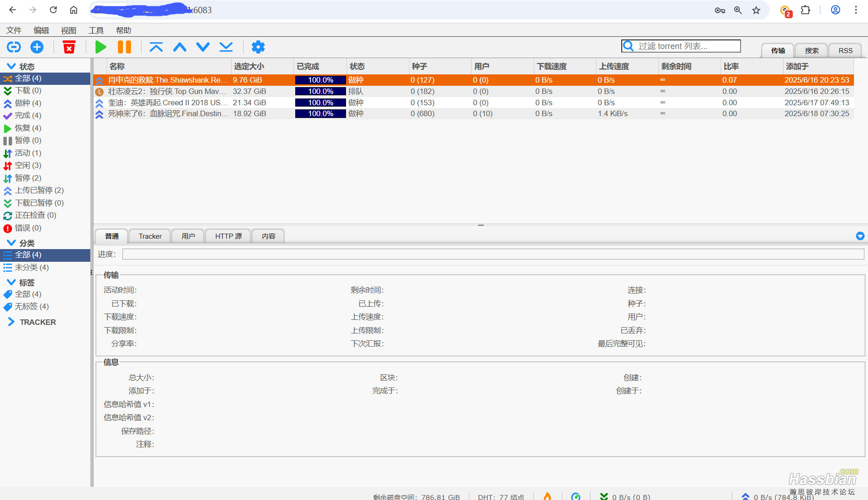Select the Top Gun Maverick torrent row

473,91
